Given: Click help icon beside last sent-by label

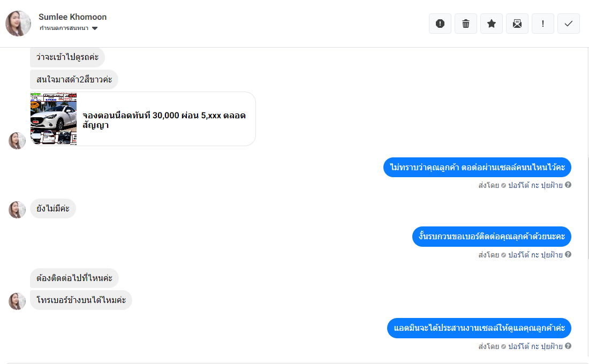Looking at the screenshot, I should point(568,346).
